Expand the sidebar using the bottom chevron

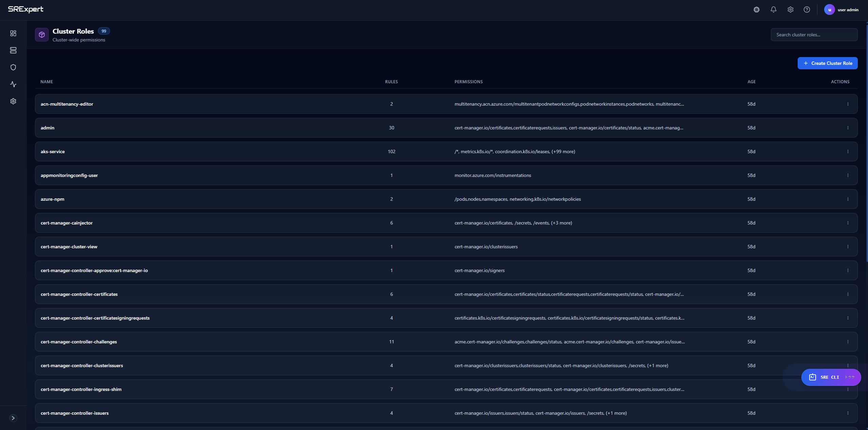pyautogui.click(x=13, y=418)
